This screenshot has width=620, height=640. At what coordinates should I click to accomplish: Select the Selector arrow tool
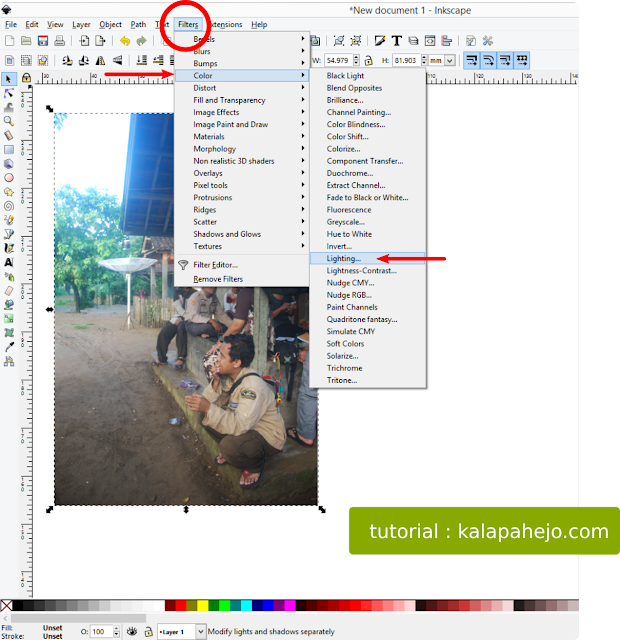(x=9, y=79)
